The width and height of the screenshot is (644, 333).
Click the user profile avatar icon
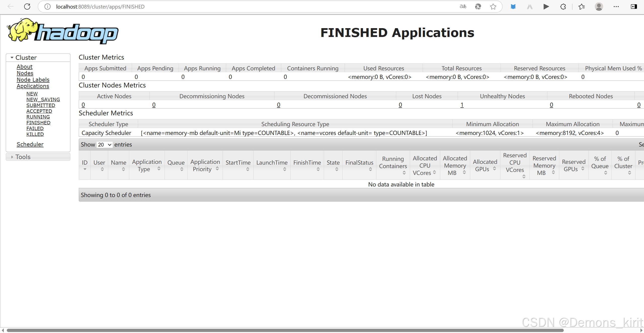599,7
